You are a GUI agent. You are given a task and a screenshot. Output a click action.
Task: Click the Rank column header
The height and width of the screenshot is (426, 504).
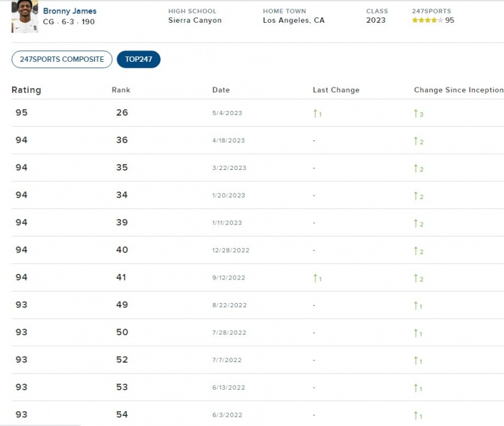[121, 90]
